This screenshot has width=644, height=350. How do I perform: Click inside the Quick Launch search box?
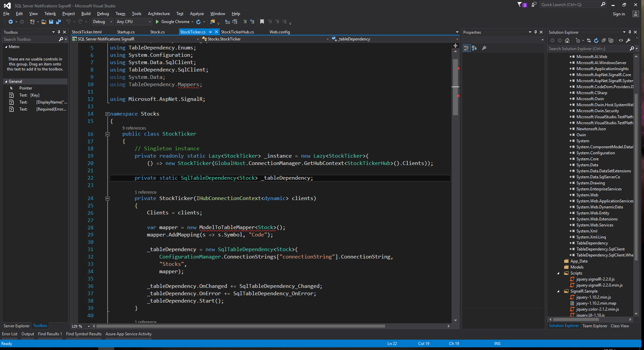pos(568,4)
